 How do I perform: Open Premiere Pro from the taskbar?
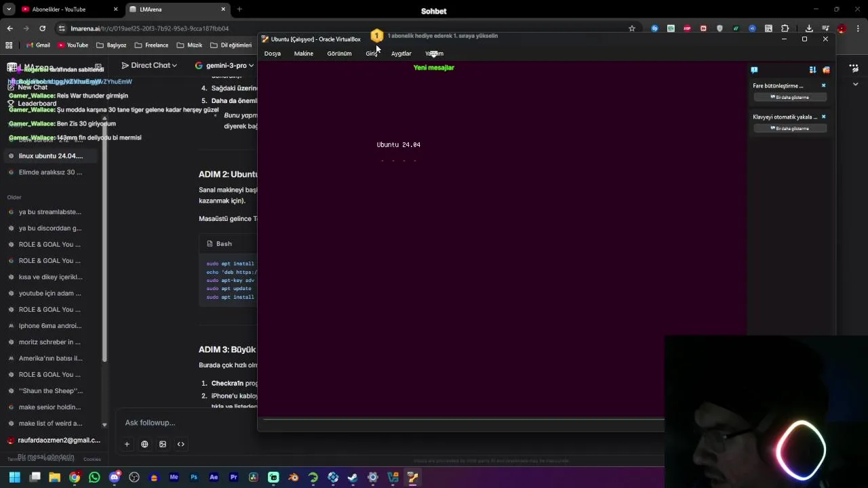click(x=233, y=477)
